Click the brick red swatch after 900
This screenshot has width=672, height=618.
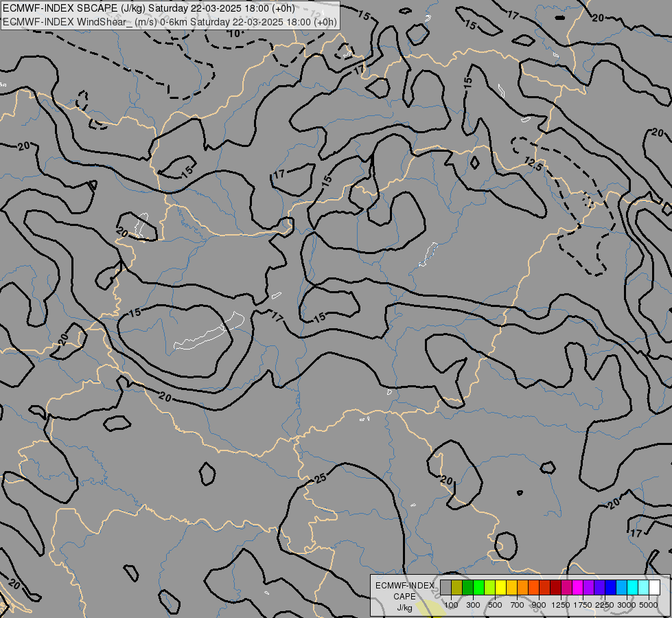coord(545,587)
